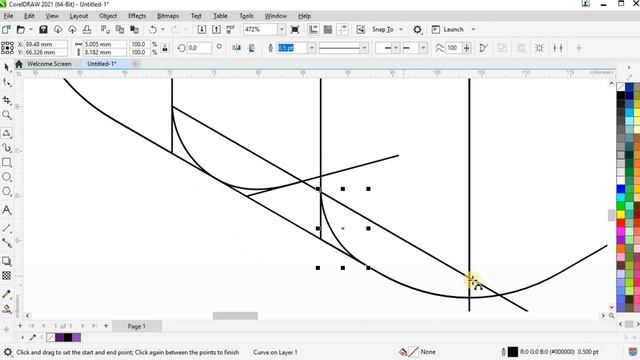Toggle the Show rulers button
This screenshot has width=640, height=360.
tap(313, 29)
